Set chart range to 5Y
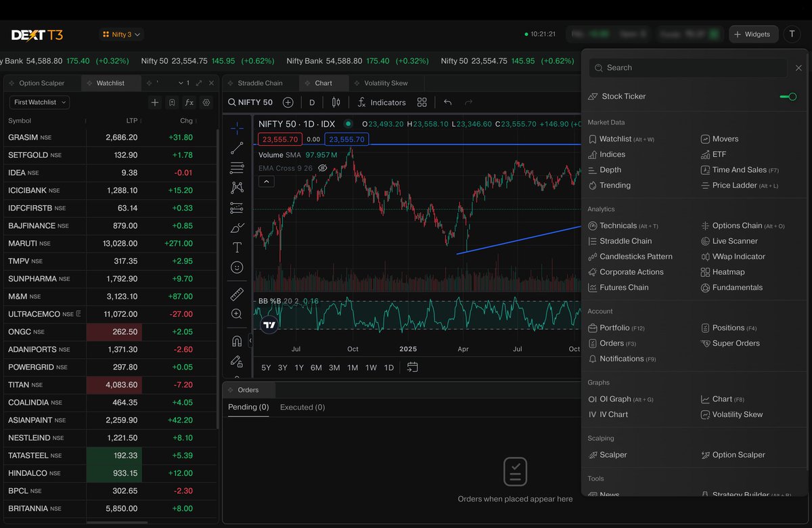The height and width of the screenshot is (528, 812). coord(266,368)
